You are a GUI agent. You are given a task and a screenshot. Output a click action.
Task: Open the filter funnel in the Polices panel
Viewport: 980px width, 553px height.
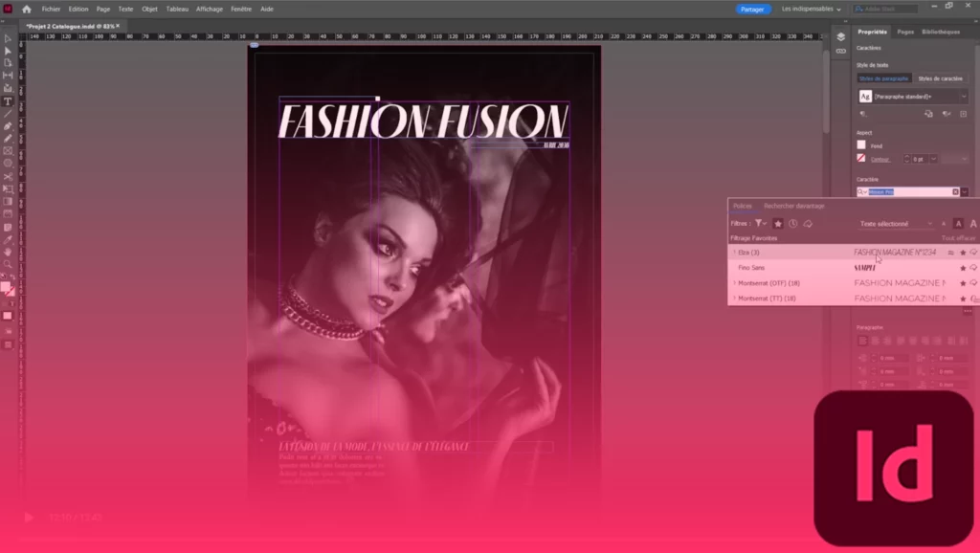[756, 223]
